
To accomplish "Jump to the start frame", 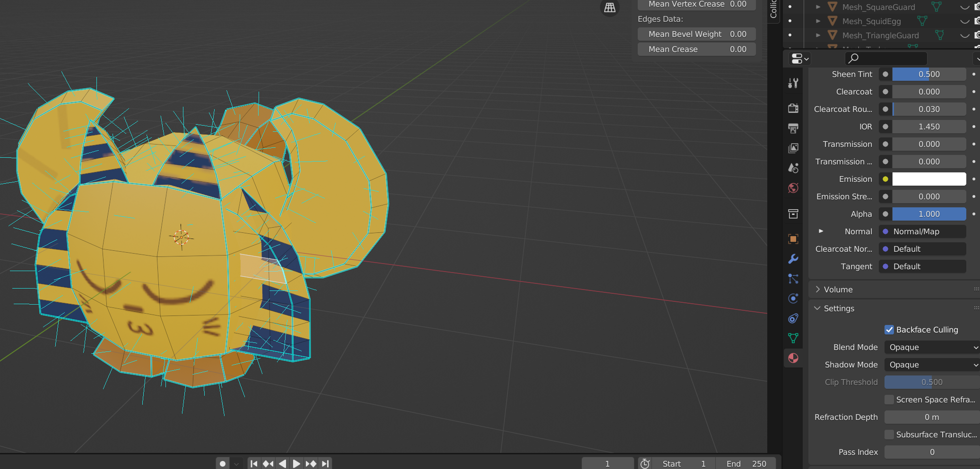I will pyautogui.click(x=254, y=463).
